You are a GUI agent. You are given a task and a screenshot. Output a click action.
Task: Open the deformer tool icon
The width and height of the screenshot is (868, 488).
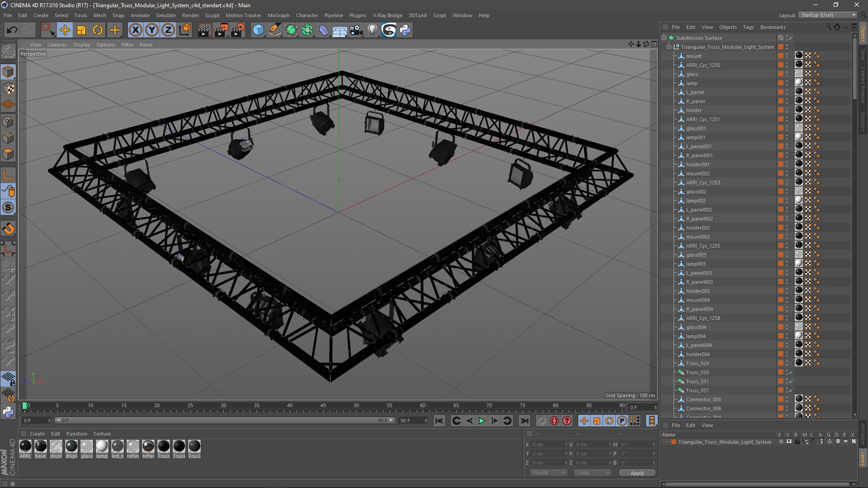[x=324, y=30]
